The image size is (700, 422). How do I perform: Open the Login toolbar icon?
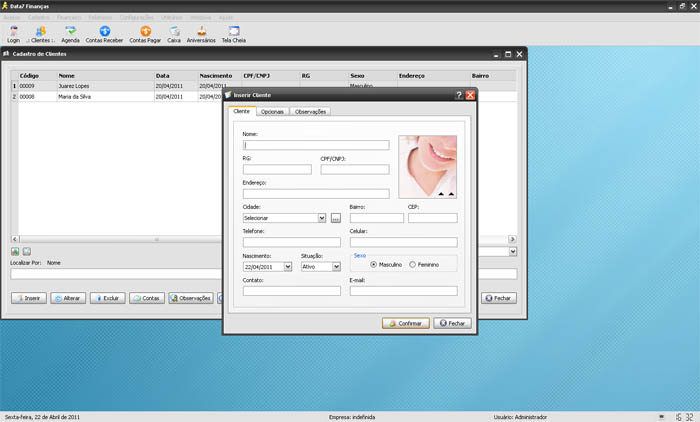tap(13, 34)
